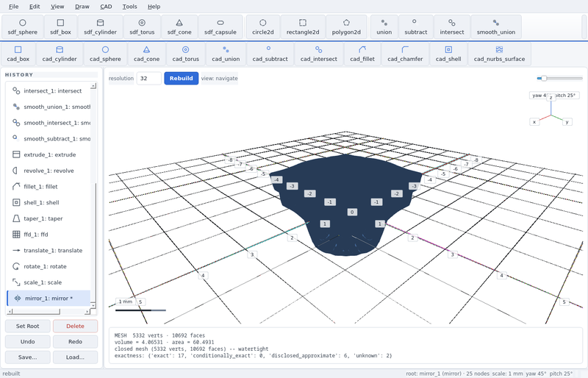
Task: Select translate_1 history entry
Action: coord(49,250)
